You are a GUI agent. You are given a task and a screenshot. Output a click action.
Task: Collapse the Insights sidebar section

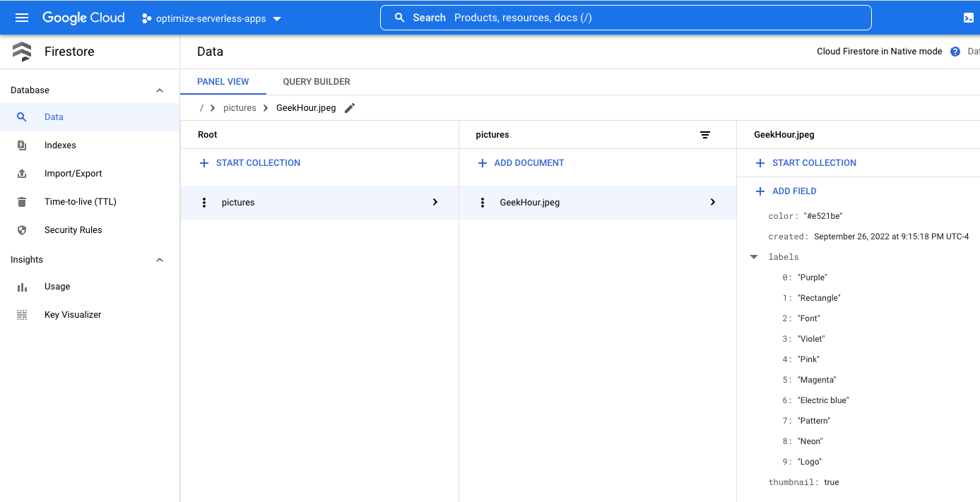pyautogui.click(x=160, y=260)
